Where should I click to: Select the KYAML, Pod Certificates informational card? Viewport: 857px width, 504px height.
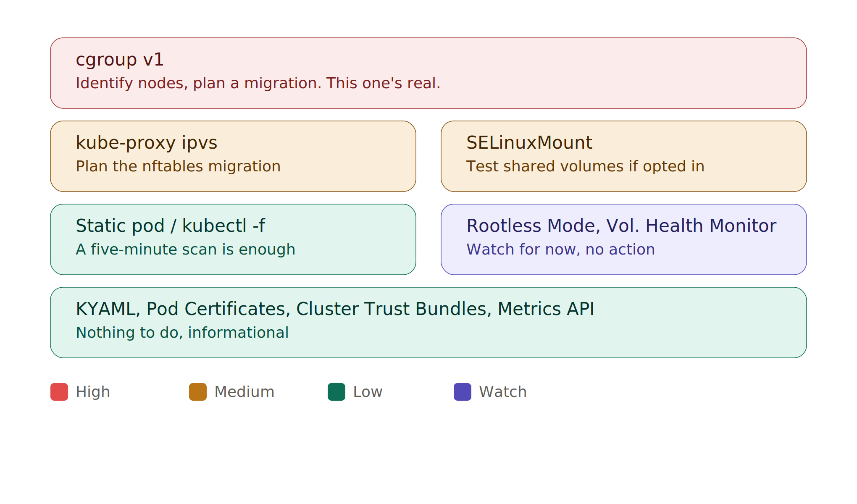point(428,323)
